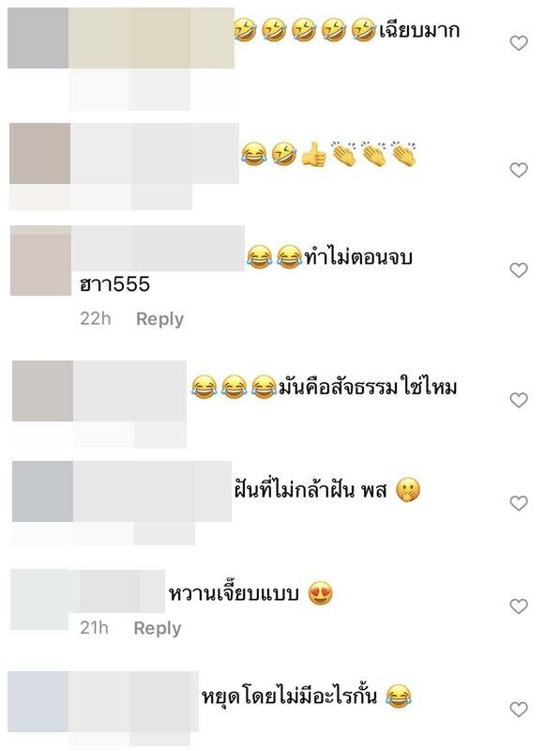Screen dimensions: 560x751
Task: Select the 21h timestamp text
Action: pyautogui.click(x=95, y=627)
